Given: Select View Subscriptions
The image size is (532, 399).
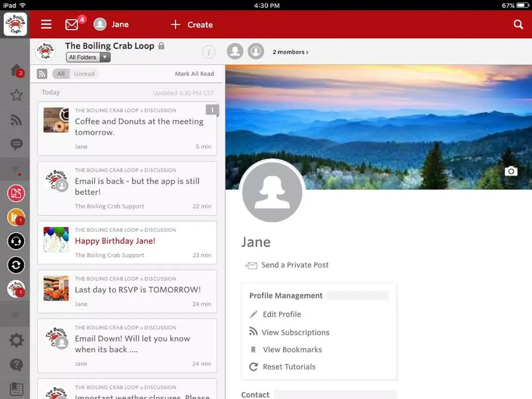Looking at the screenshot, I should click(289, 332).
